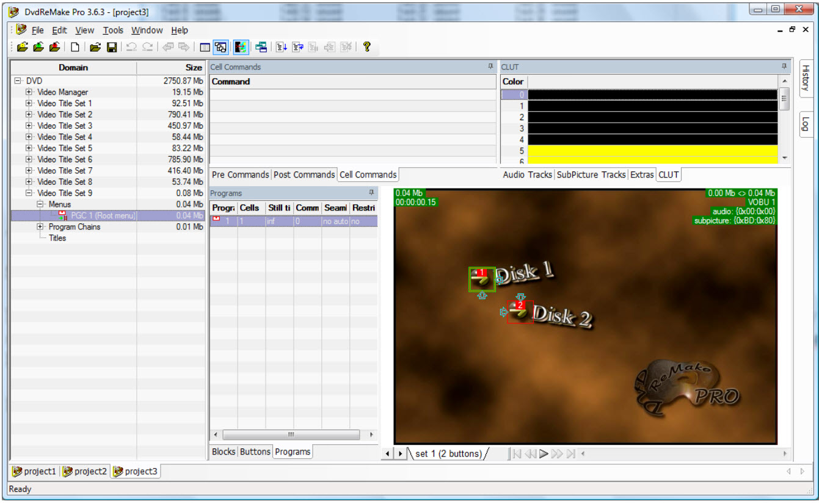Click the list icon with blue down arrow
Screen dimensions: 819x504
coord(282,47)
